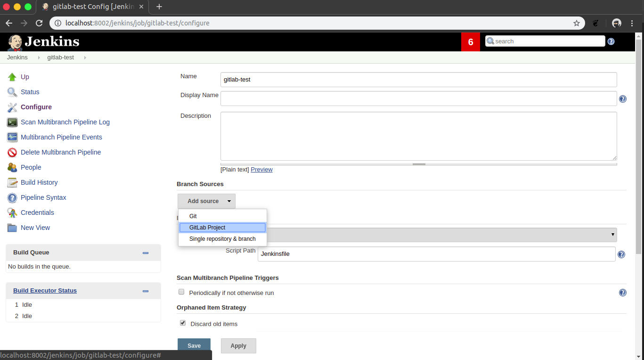Expand the Jenkins breadcrumb arrow

(x=39, y=57)
